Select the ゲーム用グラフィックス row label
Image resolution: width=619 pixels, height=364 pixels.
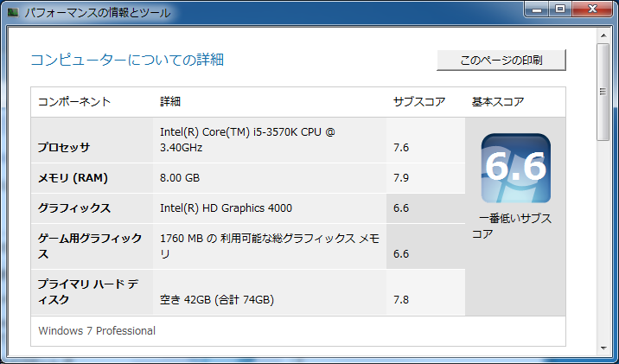coord(90,246)
